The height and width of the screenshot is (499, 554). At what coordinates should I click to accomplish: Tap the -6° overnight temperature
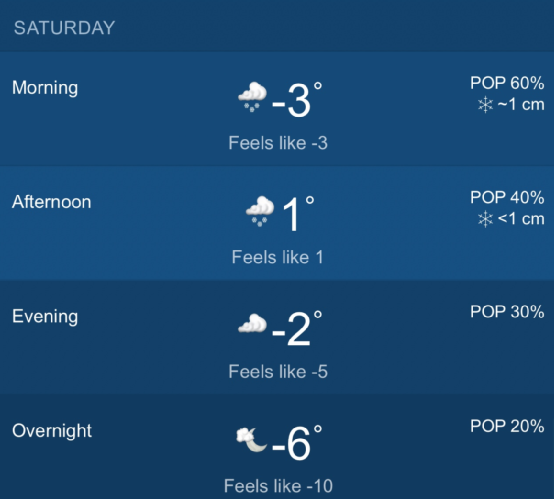pyautogui.click(x=297, y=443)
